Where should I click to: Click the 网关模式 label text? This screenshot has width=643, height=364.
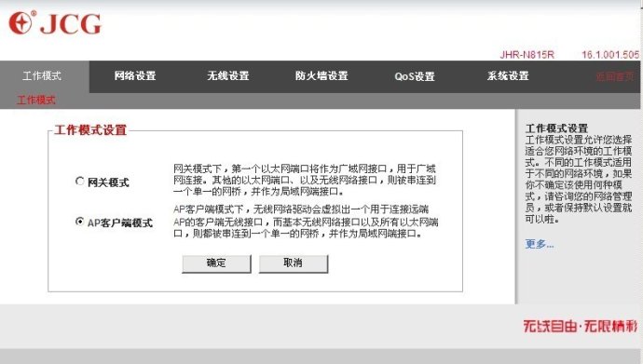[x=108, y=182]
